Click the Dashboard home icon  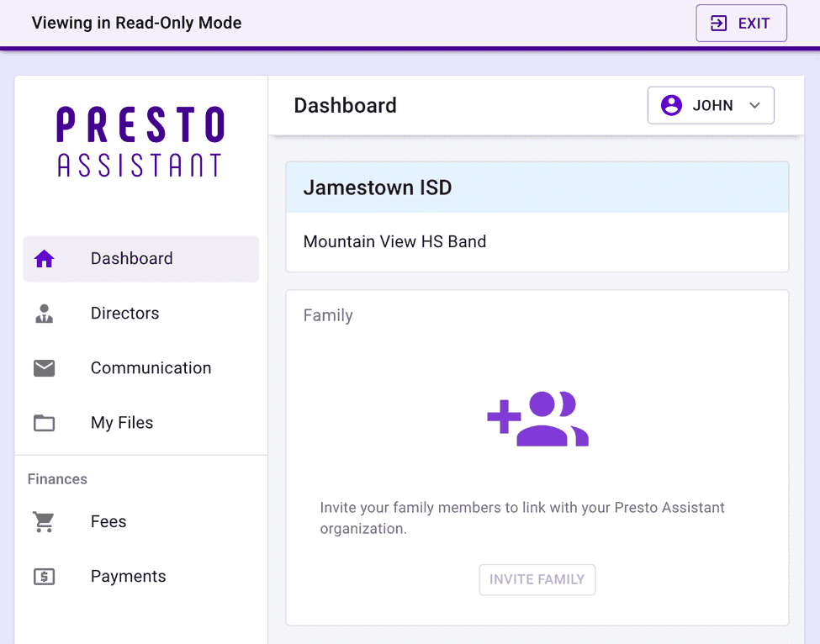click(44, 259)
